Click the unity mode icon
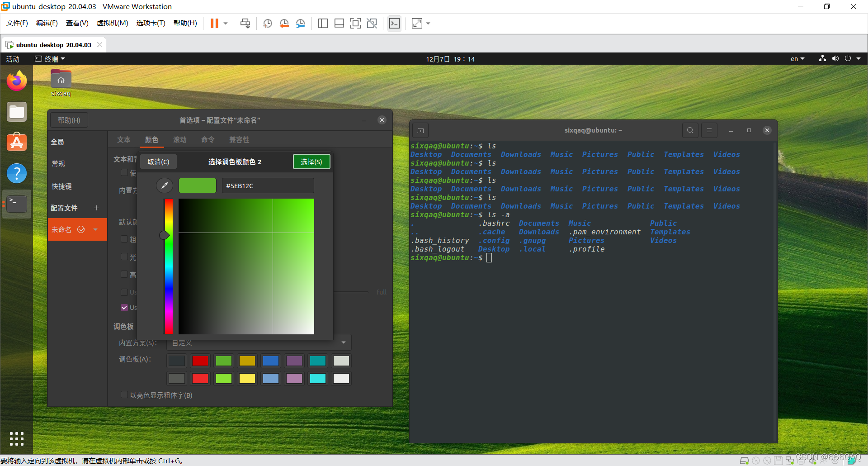Viewport: 868px width, 466px height. pos(372,24)
